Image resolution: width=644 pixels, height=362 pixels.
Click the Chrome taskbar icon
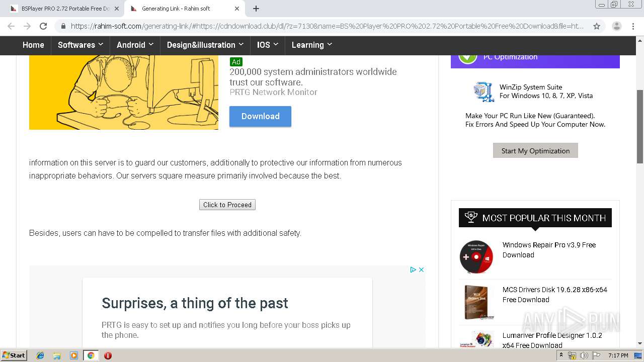tap(91, 355)
